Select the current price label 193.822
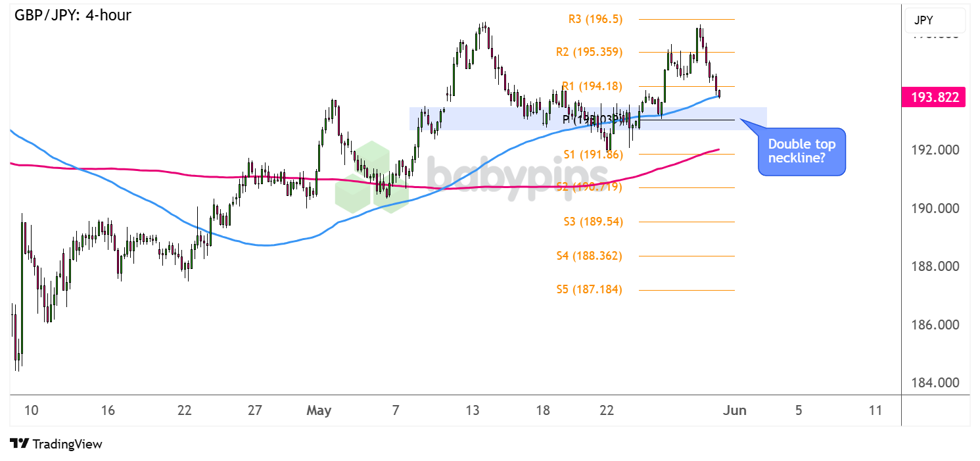 click(933, 98)
